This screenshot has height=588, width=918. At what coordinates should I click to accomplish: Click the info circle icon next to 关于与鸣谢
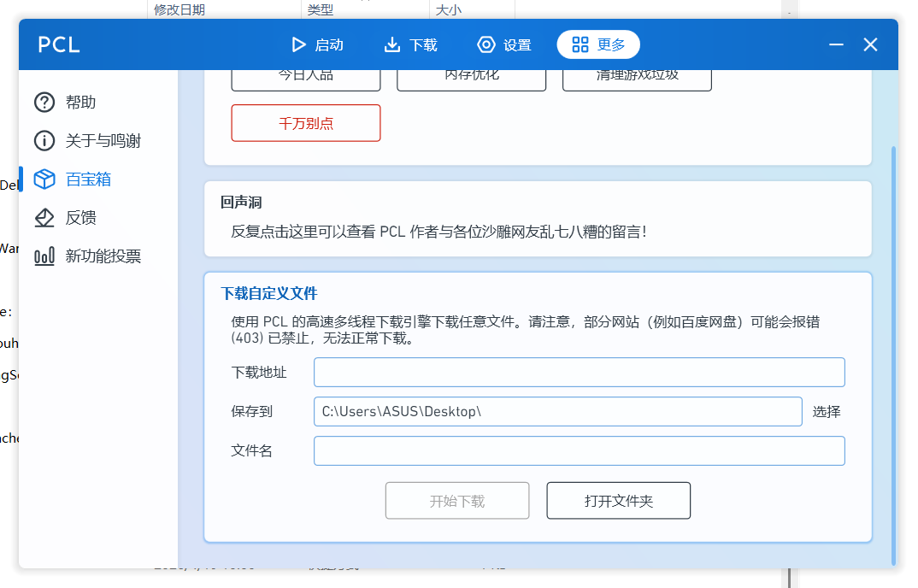point(44,140)
